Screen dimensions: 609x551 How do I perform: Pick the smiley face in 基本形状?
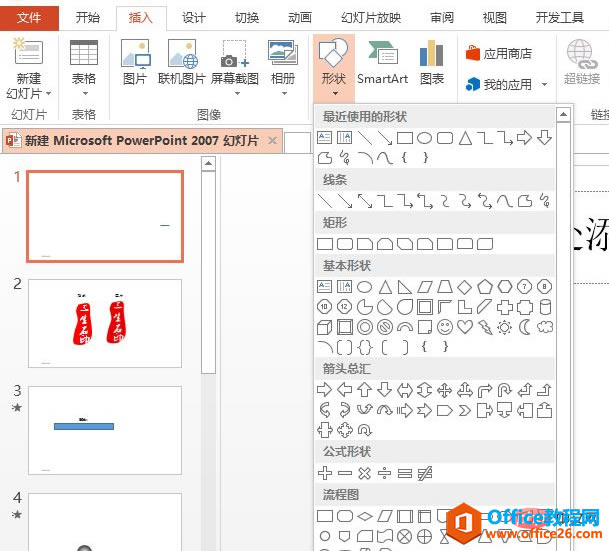tap(445, 327)
